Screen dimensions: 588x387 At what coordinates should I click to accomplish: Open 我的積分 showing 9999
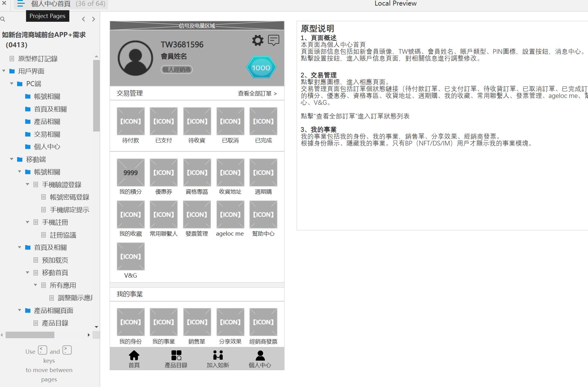point(130,173)
